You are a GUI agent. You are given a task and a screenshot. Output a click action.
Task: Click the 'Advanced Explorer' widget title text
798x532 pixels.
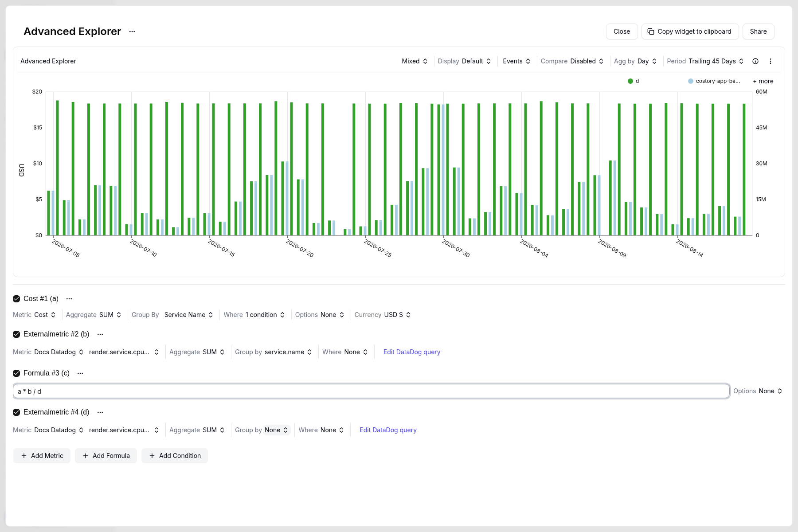point(48,61)
